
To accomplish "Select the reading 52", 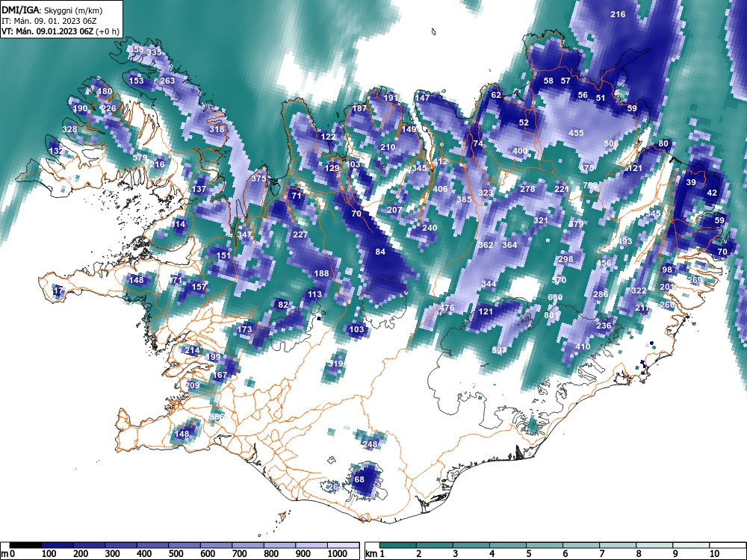I will tap(524, 122).
